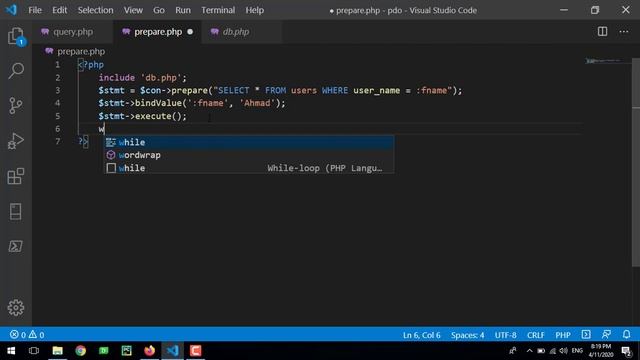
Task: Click the Visual Studio Code taskbar icon
Action: [x=172, y=351]
